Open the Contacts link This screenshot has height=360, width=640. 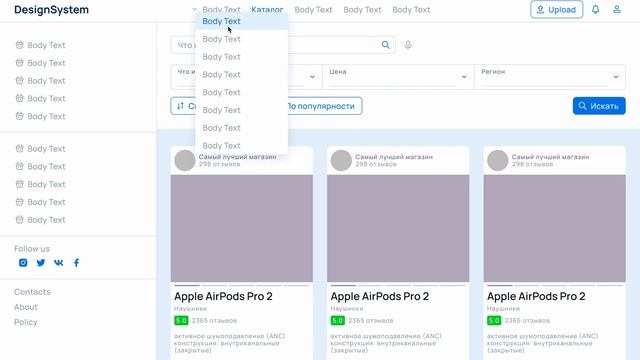coord(32,292)
